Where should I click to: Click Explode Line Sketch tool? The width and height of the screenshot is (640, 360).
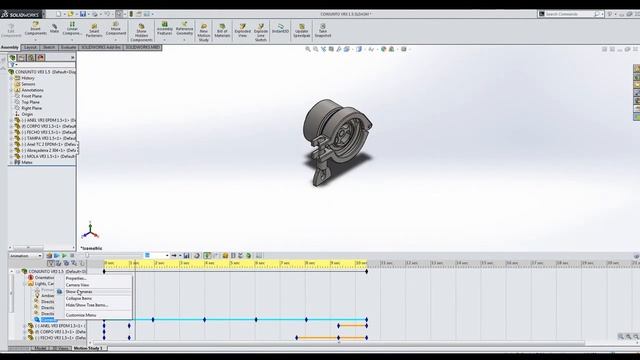[x=261, y=33]
